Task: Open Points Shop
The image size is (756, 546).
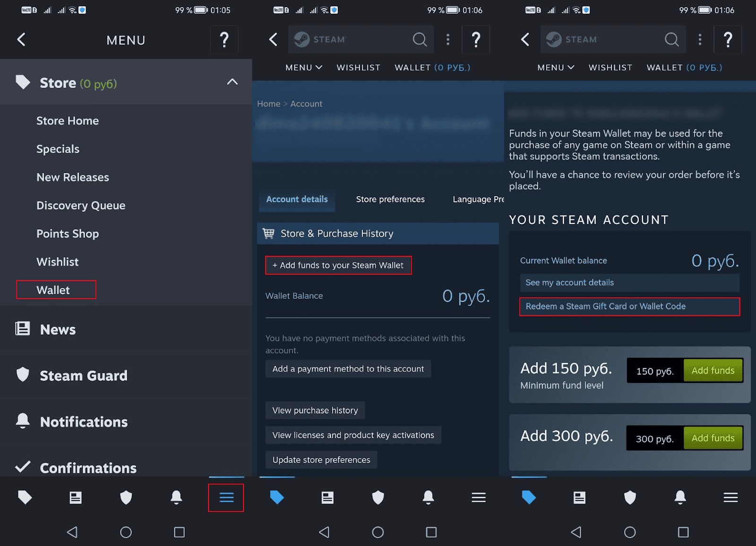Action: click(68, 234)
